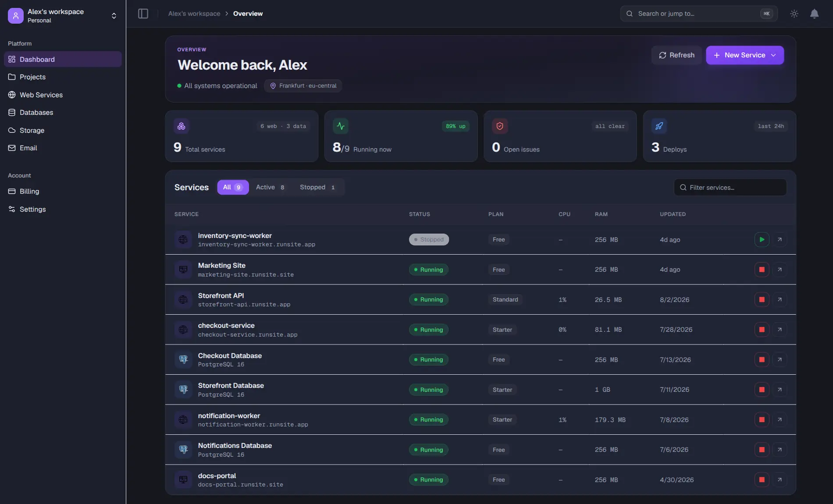Open Marketing Site external link arrow
The image size is (833, 504).
click(780, 270)
